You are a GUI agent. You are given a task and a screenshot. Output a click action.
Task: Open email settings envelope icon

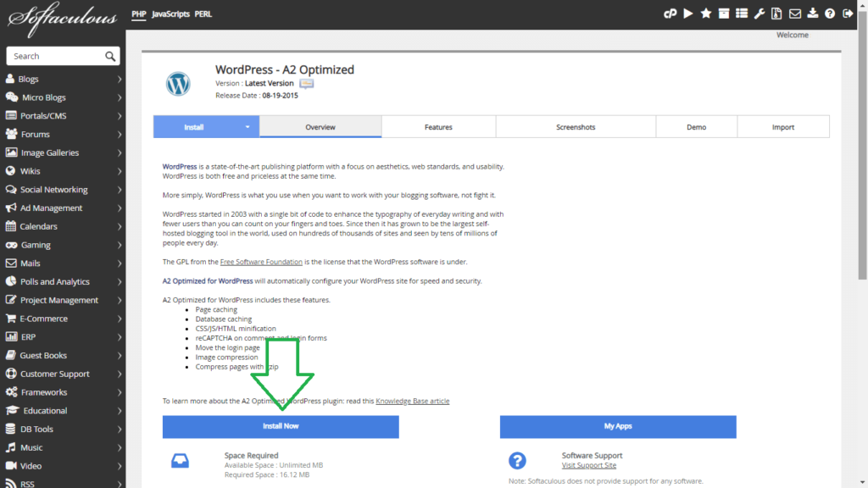795,14
